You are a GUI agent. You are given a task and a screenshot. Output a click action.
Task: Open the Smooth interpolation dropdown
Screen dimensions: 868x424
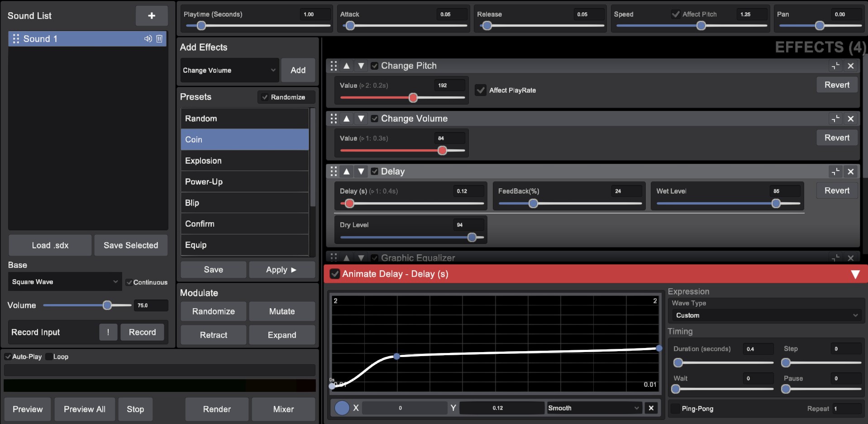[594, 408]
